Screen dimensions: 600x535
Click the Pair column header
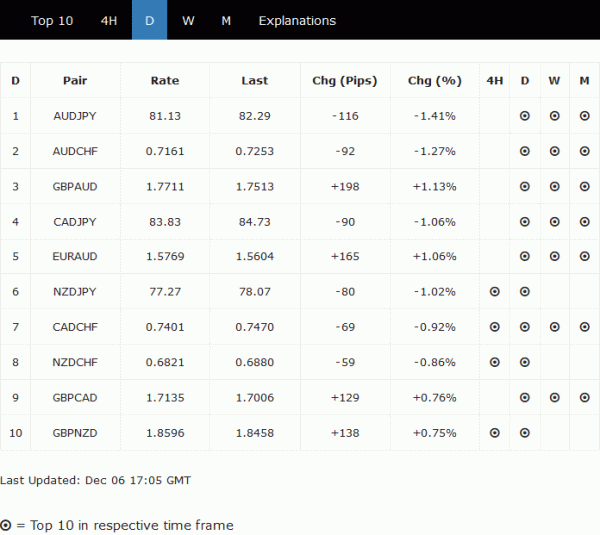[75, 80]
